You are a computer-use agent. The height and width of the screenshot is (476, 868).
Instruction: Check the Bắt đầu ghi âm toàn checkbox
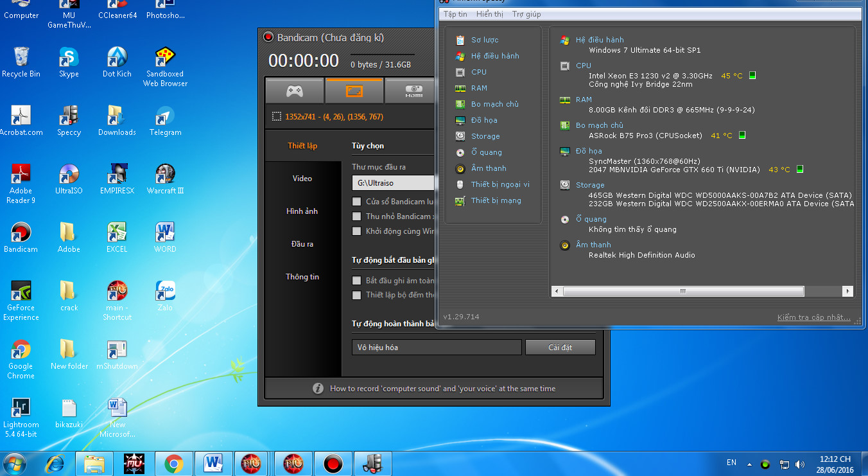357,281
